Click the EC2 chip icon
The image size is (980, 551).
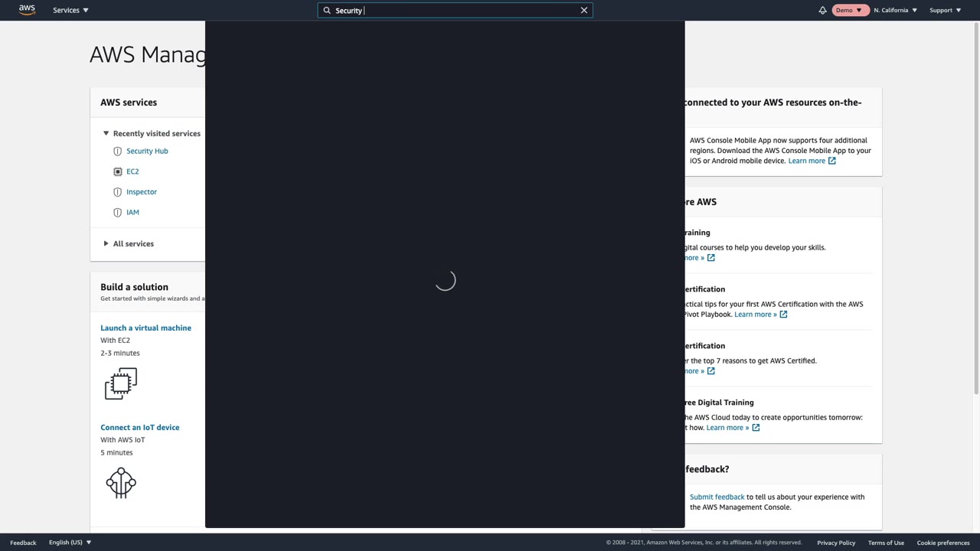(117, 171)
